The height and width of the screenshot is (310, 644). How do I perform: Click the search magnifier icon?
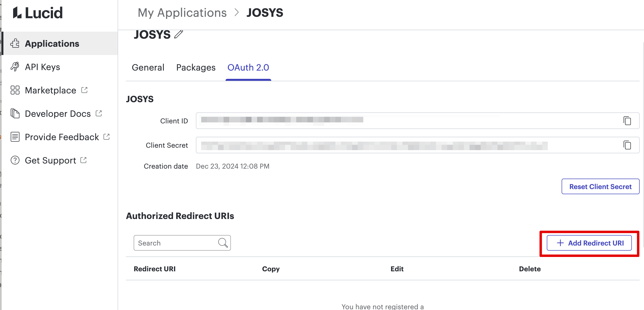(223, 243)
